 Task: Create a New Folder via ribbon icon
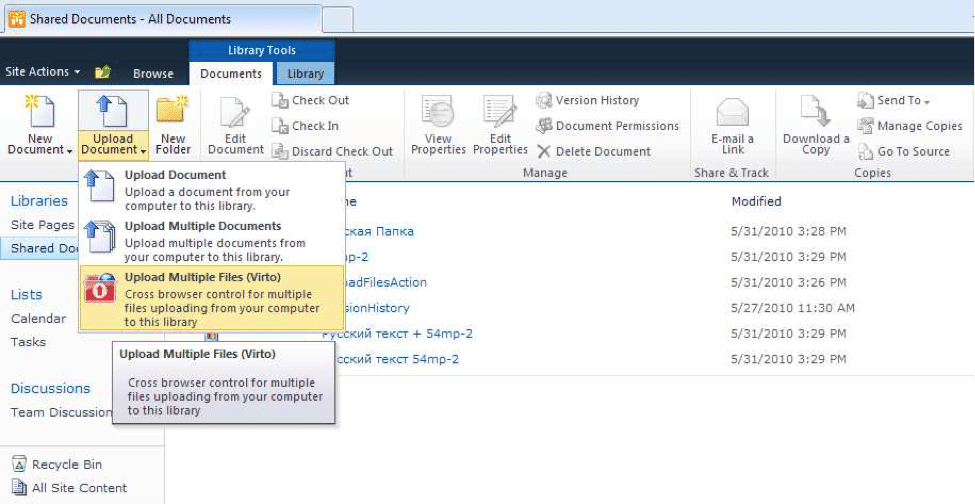click(172, 111)
